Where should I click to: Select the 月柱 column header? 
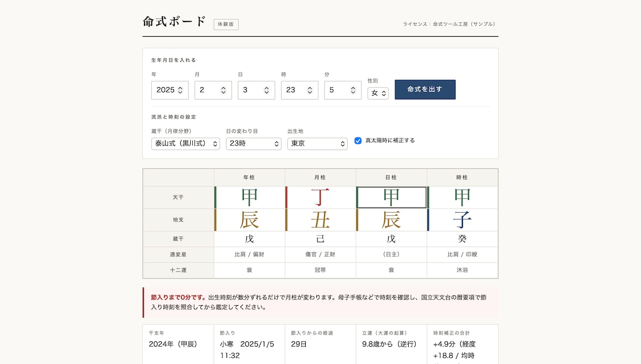[x=320, y=178]
